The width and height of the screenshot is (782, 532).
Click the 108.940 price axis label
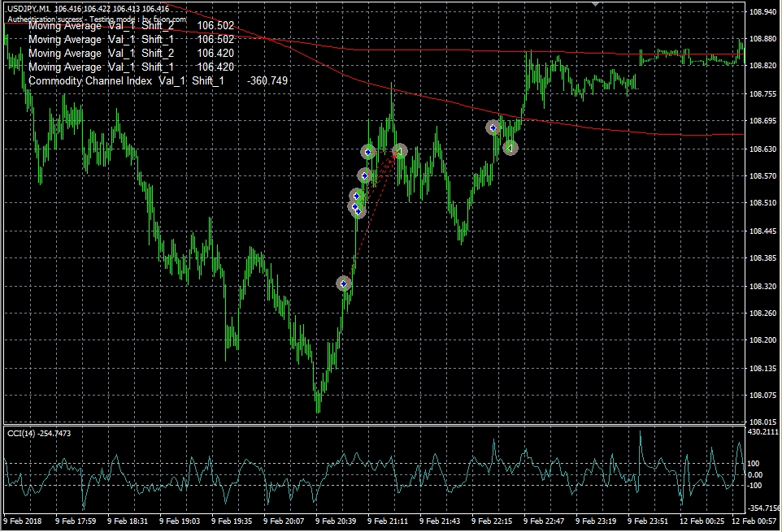click(x=763, y=12)
